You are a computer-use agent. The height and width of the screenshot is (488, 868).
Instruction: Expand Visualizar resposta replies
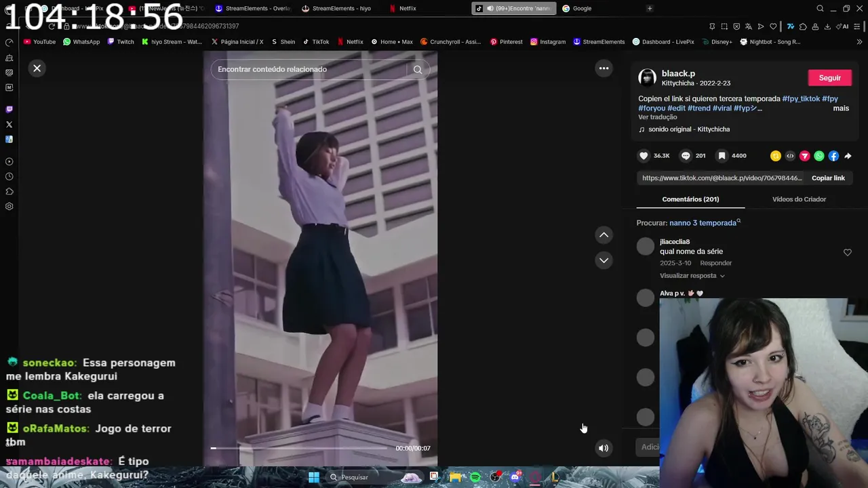692,276
